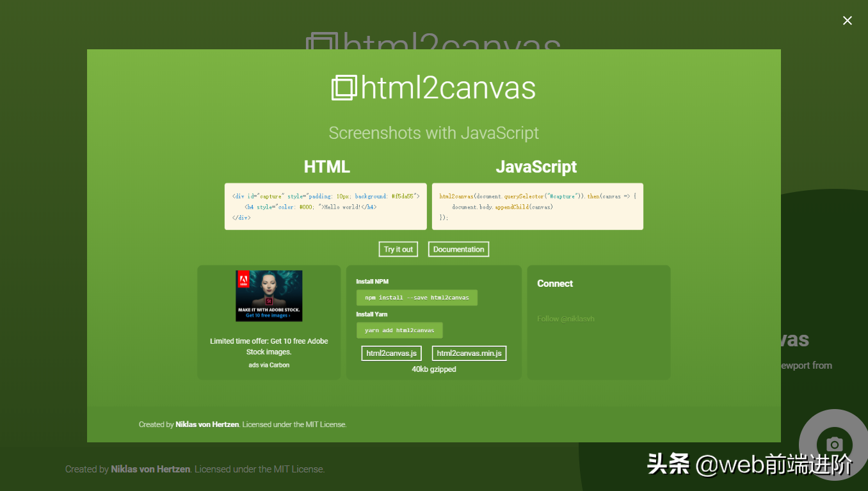Open the Documentation button
The width and height of the screenshot is (868, 491).
[x=458, y=249]
